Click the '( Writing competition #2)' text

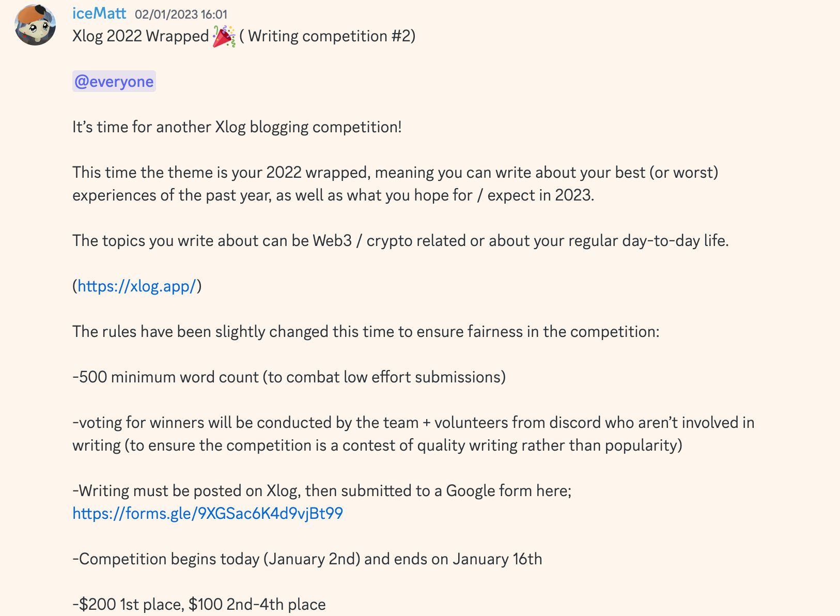[328, 36]
